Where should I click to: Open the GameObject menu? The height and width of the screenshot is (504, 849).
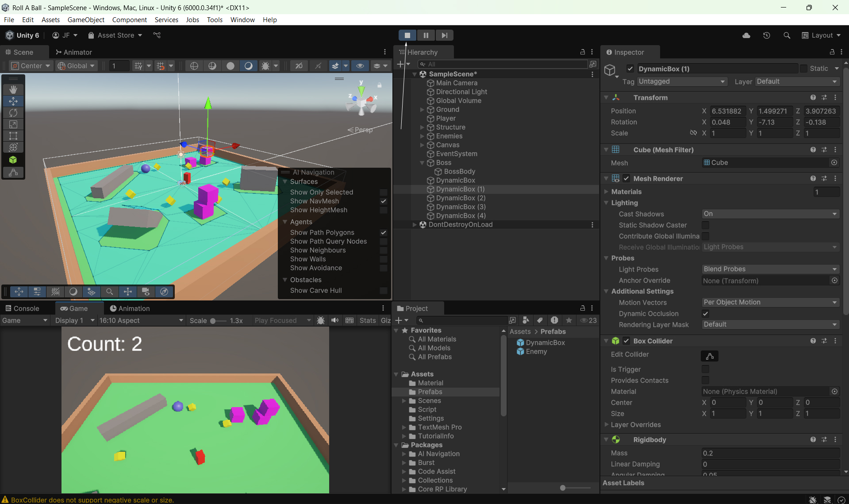[x=86, y=20]
